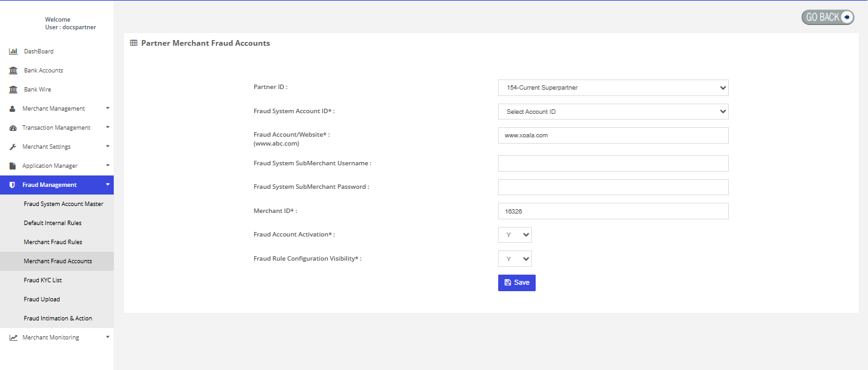Image resolution: width=868 pixels, height=370 pixels.
Task: Open the Fraud Account Activation dropdown
Action: click(x=515, y=235)
